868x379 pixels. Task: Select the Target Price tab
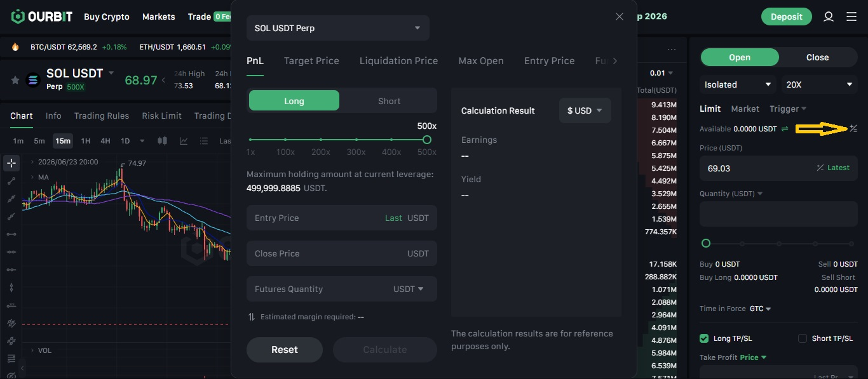(311, 61)
